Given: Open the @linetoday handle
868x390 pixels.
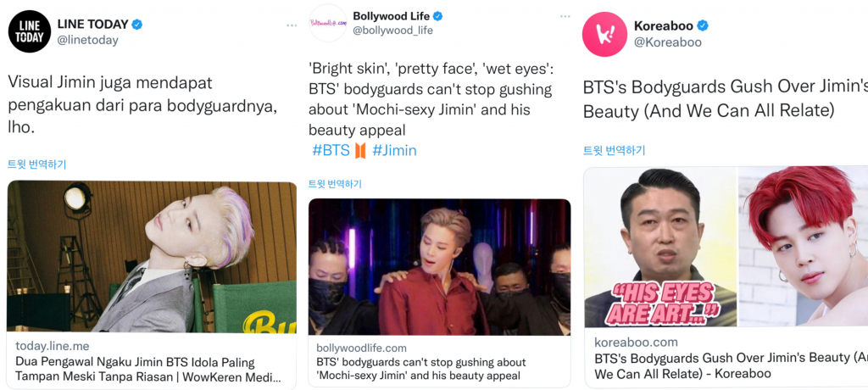Looking at the screenshot, I should [87, 40].
